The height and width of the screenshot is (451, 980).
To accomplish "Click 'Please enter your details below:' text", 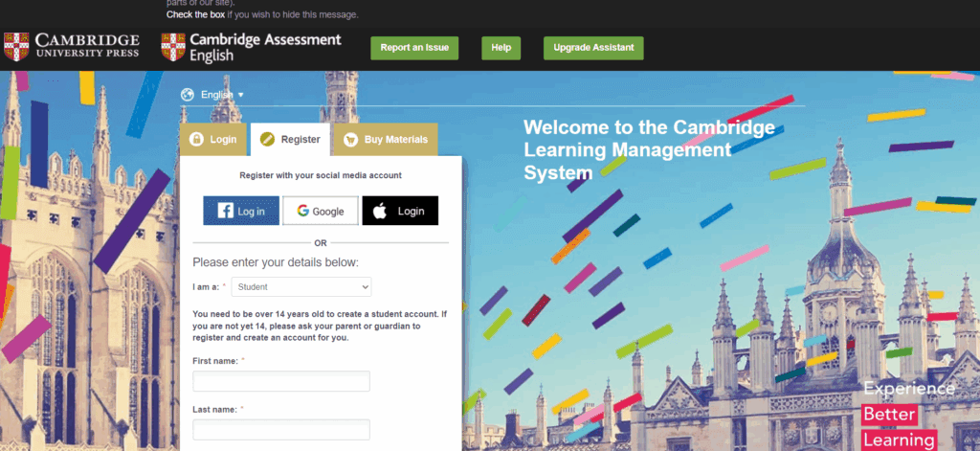I will pos(276,262).
